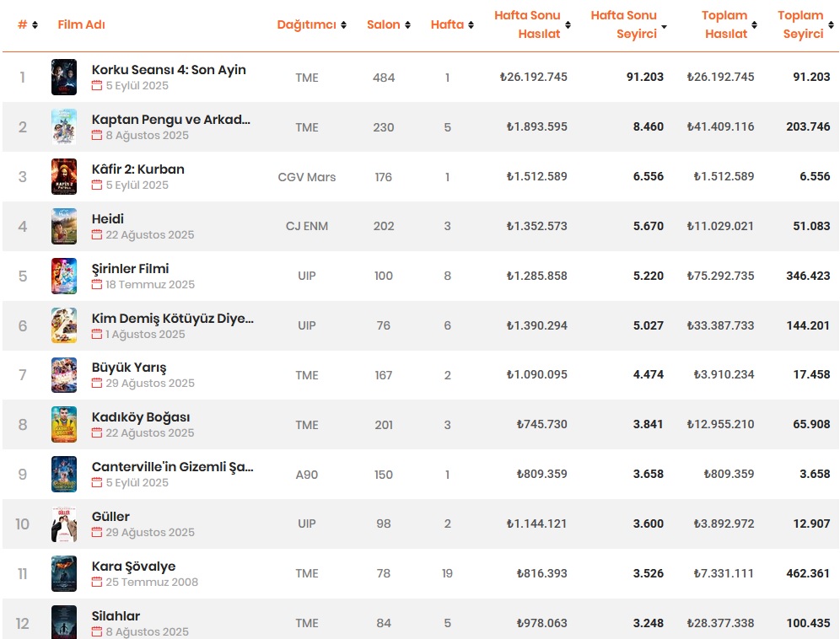Sort the table by the Film Adı header

[x=81, y=24]
